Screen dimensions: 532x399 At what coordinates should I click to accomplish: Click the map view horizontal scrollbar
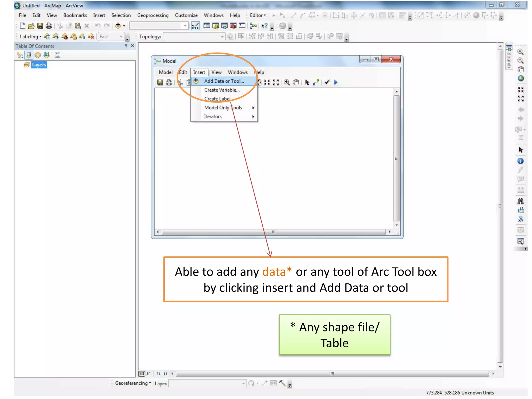[332, 374]
